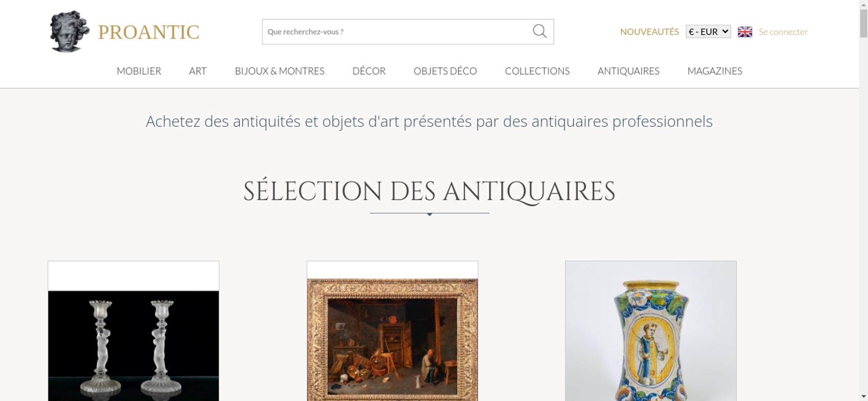The width and height of the screenshot is (868, 401).
Task: Click the Se connecter login link
Action: pos(783,32)
